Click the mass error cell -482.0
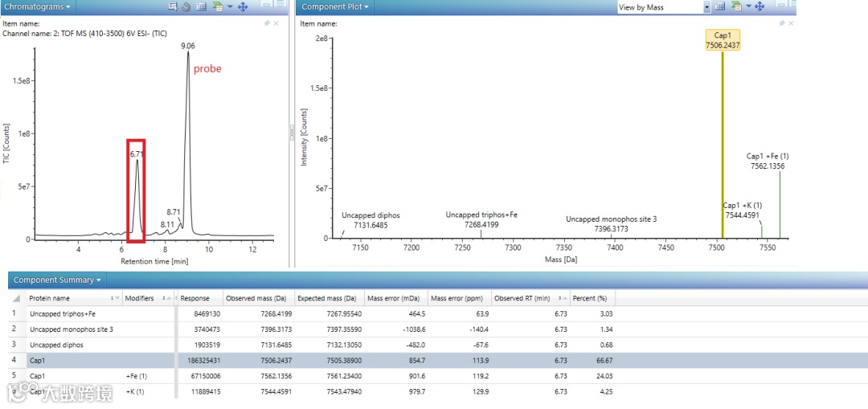This screenshot has height=409, width=868. click(416, 345)
